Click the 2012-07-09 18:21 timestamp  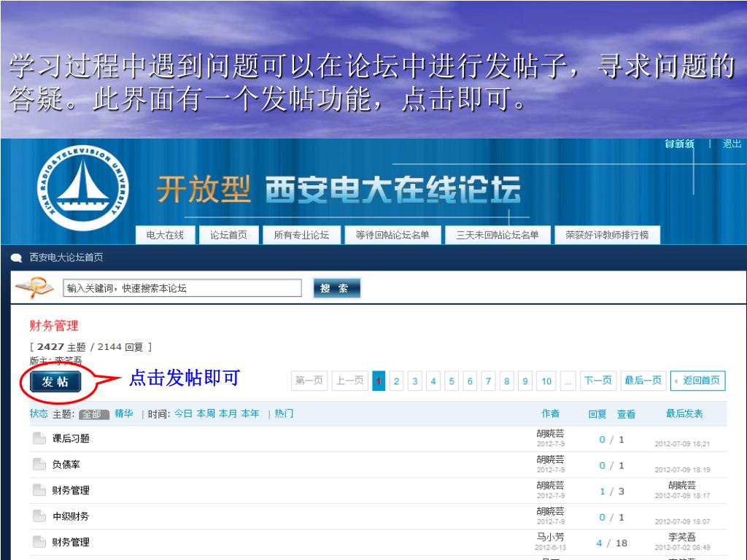(683, 444)
